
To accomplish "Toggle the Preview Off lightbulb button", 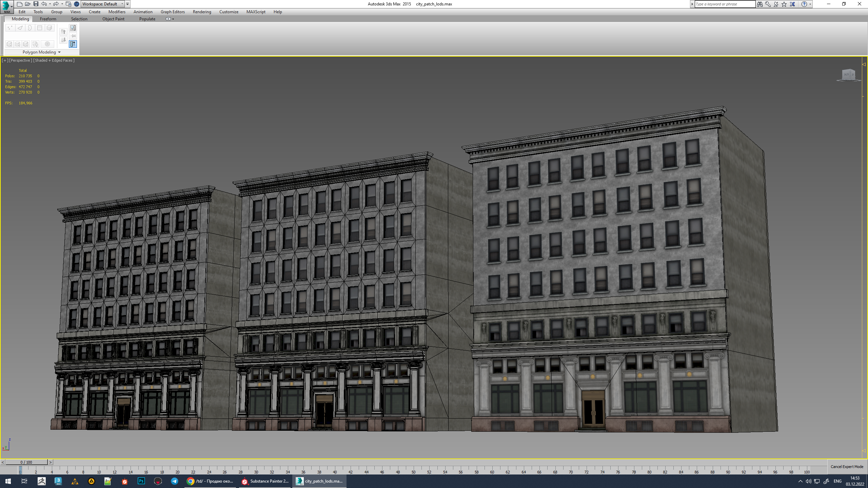I will point(73,28).
